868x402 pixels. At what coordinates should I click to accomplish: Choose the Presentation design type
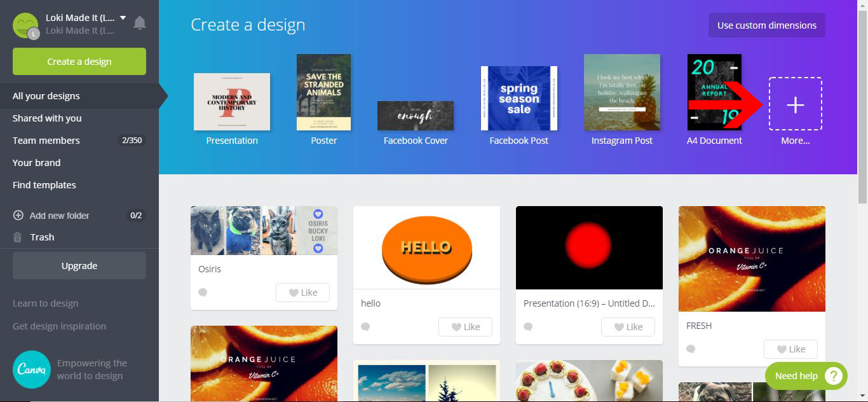click(231, 102)
